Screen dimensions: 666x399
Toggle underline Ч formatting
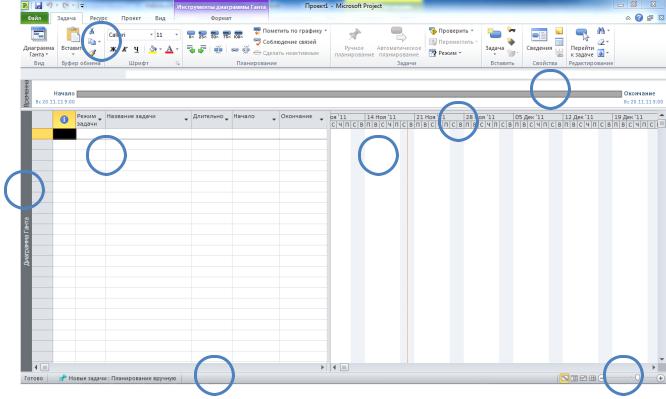pos(136,50)
